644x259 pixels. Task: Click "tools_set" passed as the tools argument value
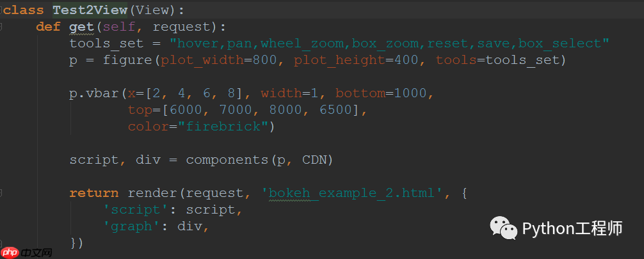point(522,61)
